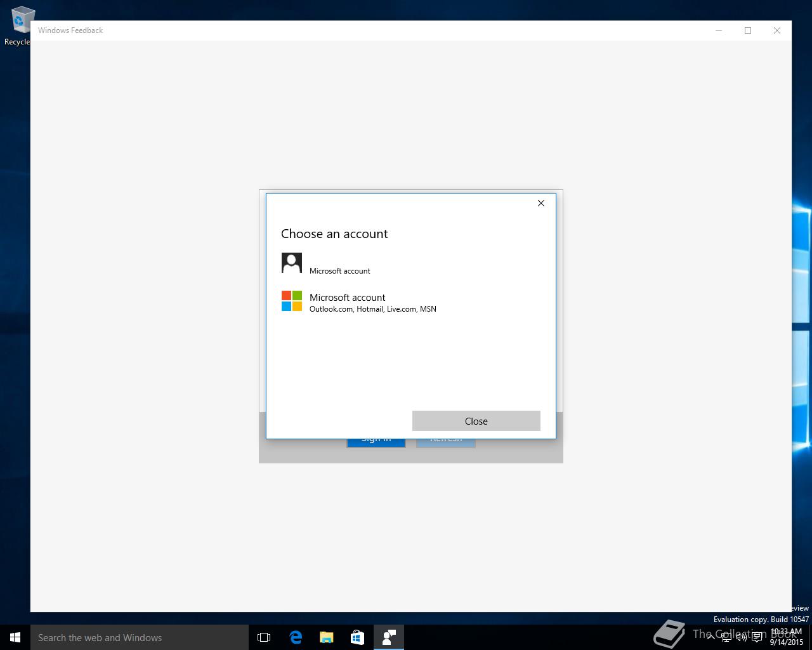Open File Explorer from the taskbar
This screenshot has height=650, width=812.
tap(327, 637)
